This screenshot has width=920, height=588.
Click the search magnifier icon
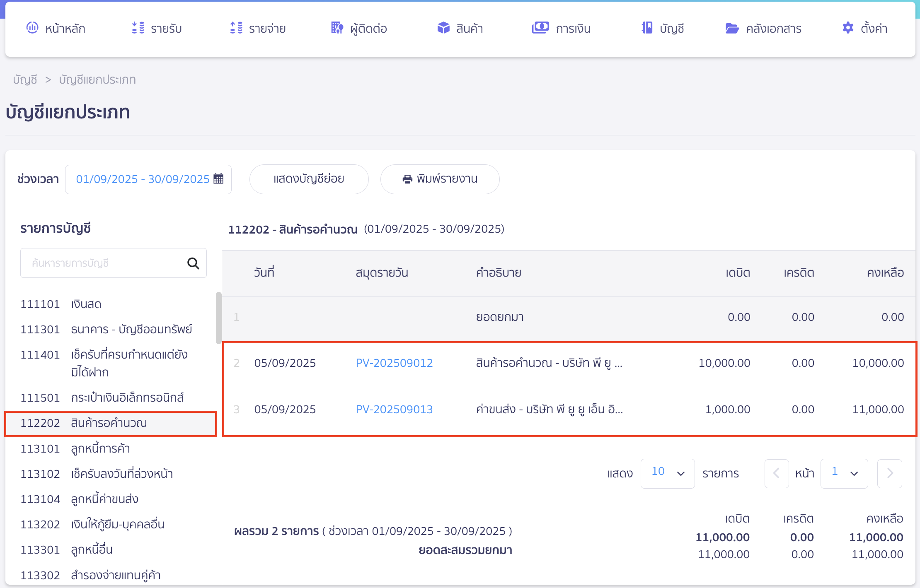[193, 263]
